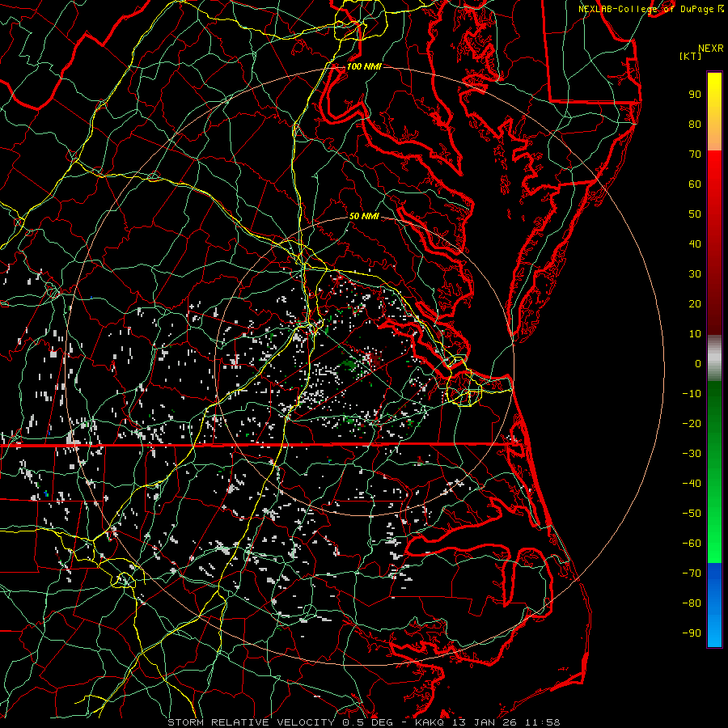The image size is (728, 728).
Task: Select the "-20" value on velocity scale
Action: click(x=692, y=423)
